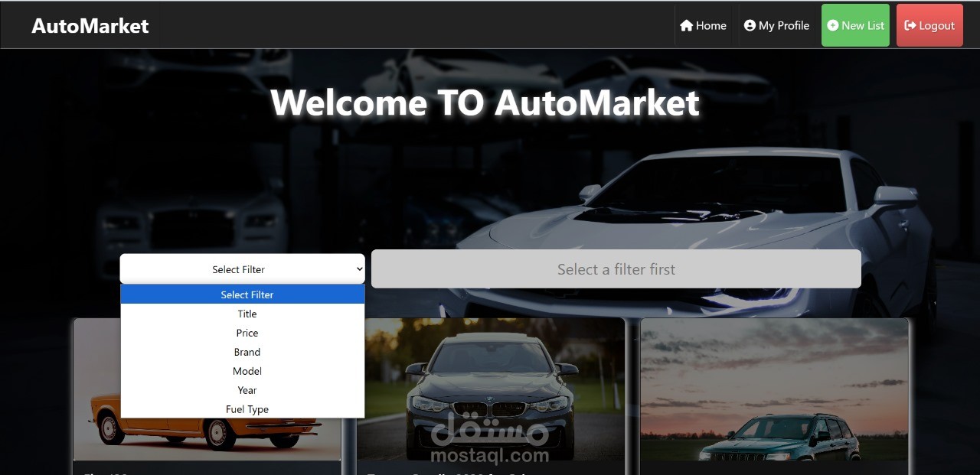Choose Brand in the filter list
Screen dimensions: 980x475
pyautogui.click(x=243, y=352)
